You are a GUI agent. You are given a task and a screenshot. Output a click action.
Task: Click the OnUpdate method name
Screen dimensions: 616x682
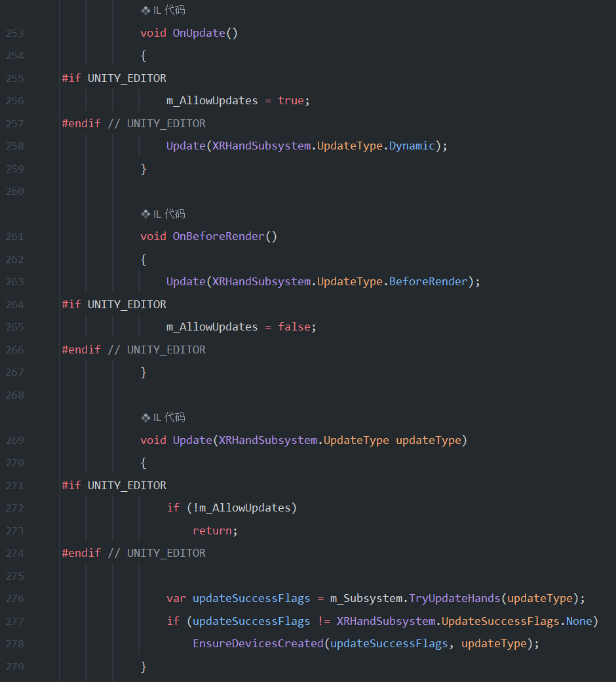[199, 33]
